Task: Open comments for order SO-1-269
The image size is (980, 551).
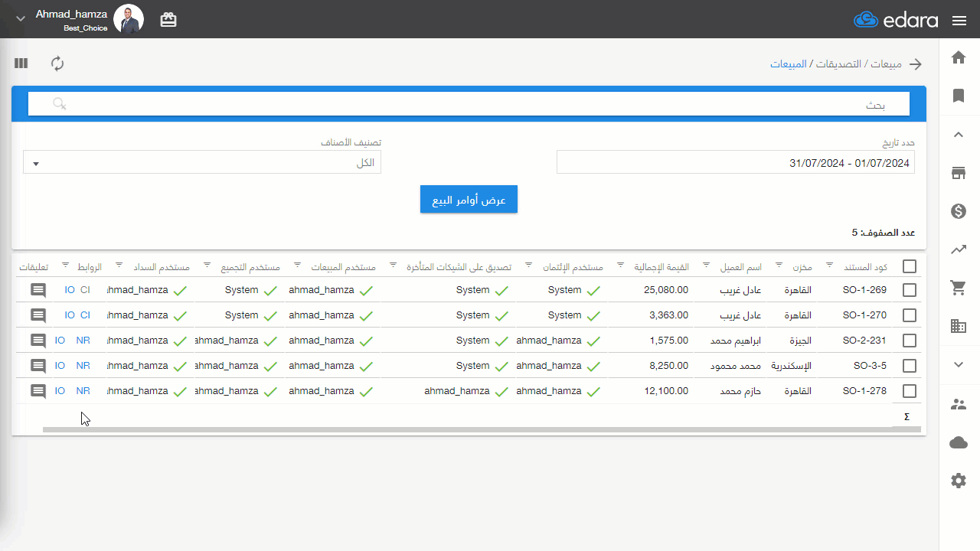Action: 38,290
